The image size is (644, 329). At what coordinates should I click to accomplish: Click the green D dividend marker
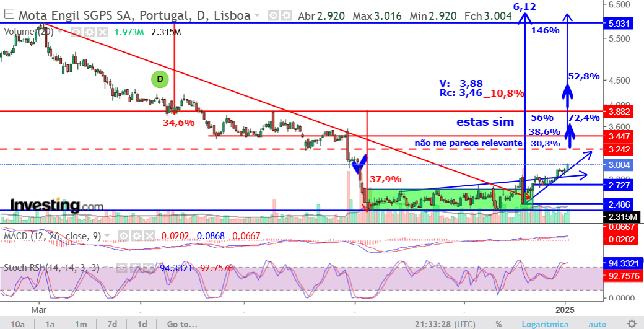(160, 79)
